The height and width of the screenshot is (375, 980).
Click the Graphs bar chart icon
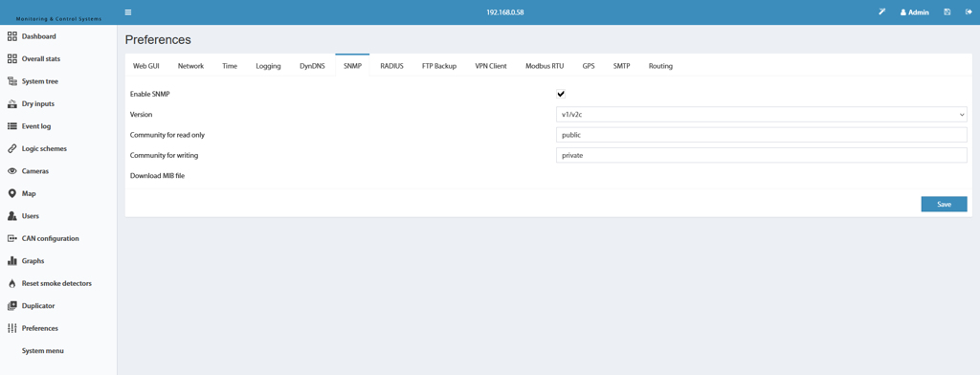[x=11, y=261]
